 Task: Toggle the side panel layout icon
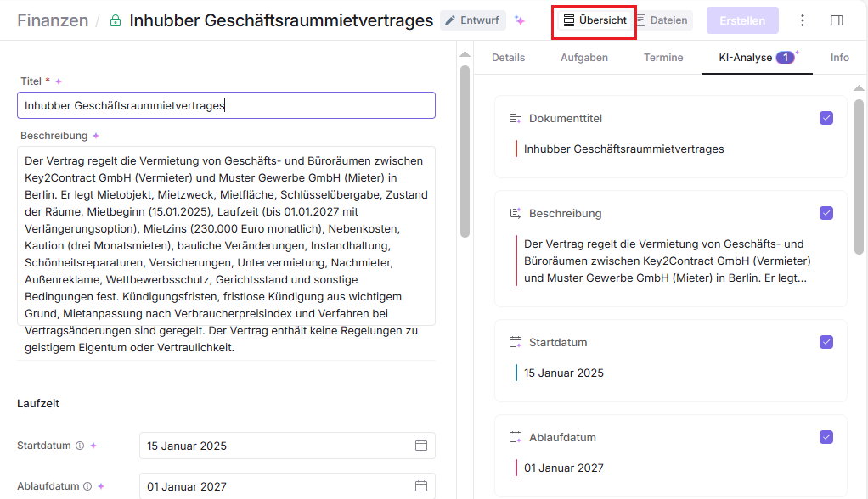(837, 20)
